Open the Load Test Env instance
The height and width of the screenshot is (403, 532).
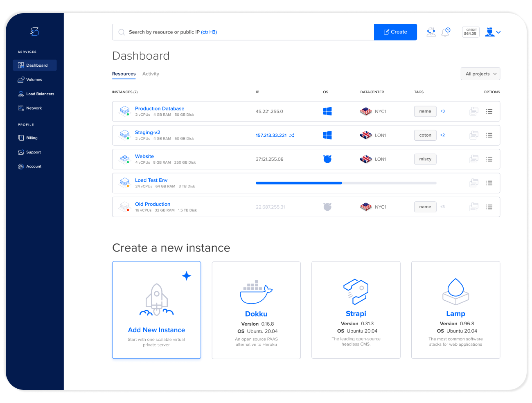pyautogui.click(x=151, y=180)
